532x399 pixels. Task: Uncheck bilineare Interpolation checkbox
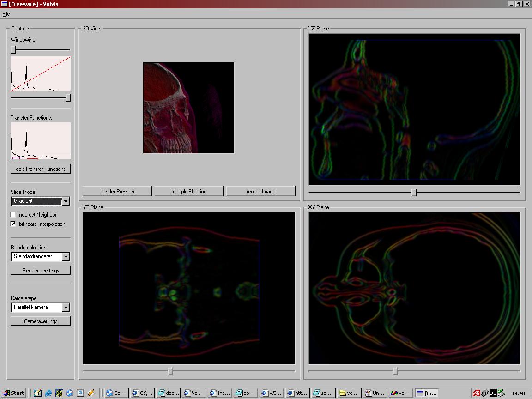(x=13, y=224)
